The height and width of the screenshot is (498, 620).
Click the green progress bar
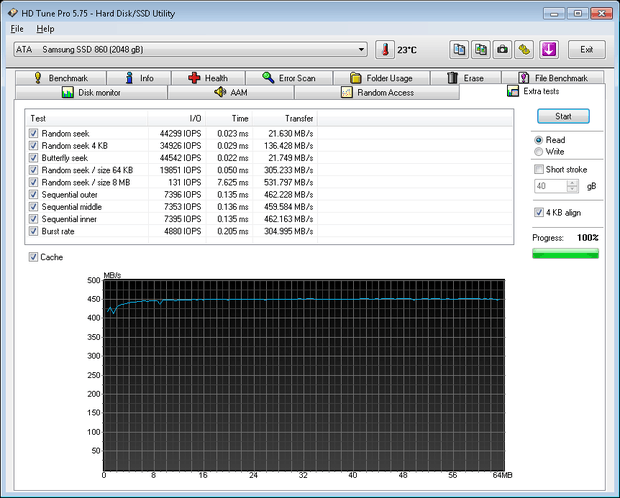click(x=565, y=253)
